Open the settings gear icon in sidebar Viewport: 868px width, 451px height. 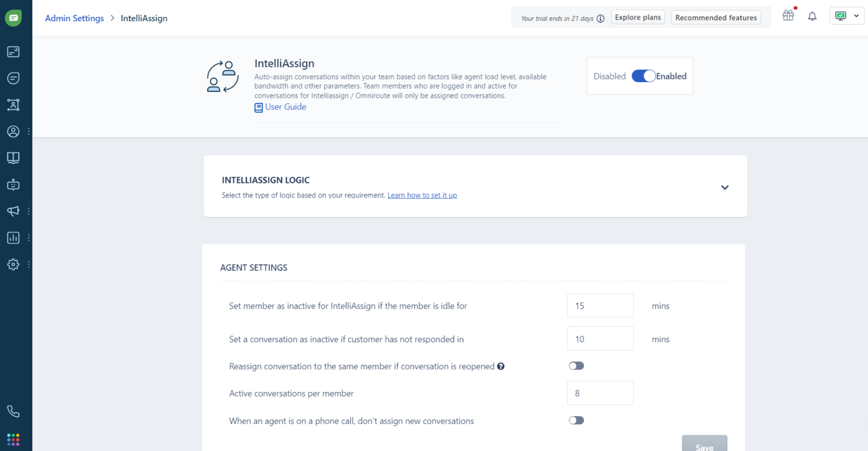[13, 264]
